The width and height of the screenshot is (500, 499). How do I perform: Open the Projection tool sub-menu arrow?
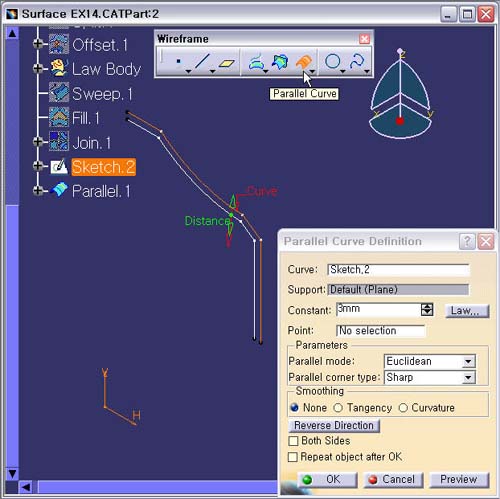click(x=265, y=71)
